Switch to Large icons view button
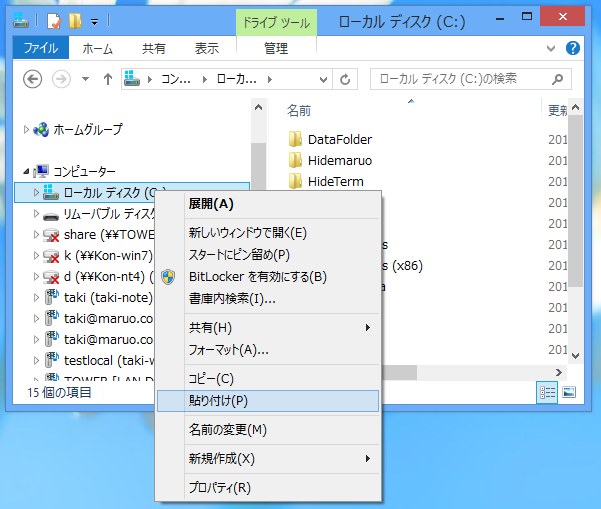 click(569, 392)
